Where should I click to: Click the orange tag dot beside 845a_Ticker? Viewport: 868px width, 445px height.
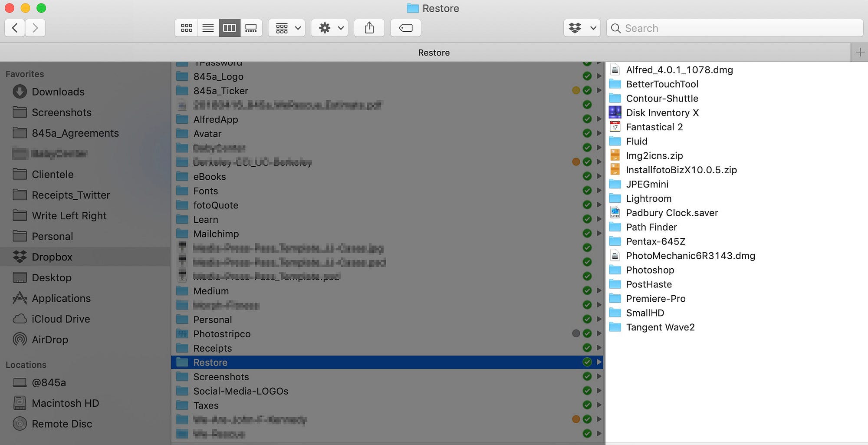pyautogui.click(x=576, y=91)
